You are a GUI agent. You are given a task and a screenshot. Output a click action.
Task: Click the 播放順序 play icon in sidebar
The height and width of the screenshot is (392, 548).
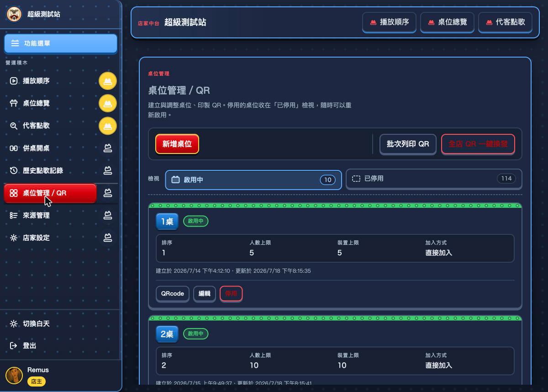(x=14, y=81)
